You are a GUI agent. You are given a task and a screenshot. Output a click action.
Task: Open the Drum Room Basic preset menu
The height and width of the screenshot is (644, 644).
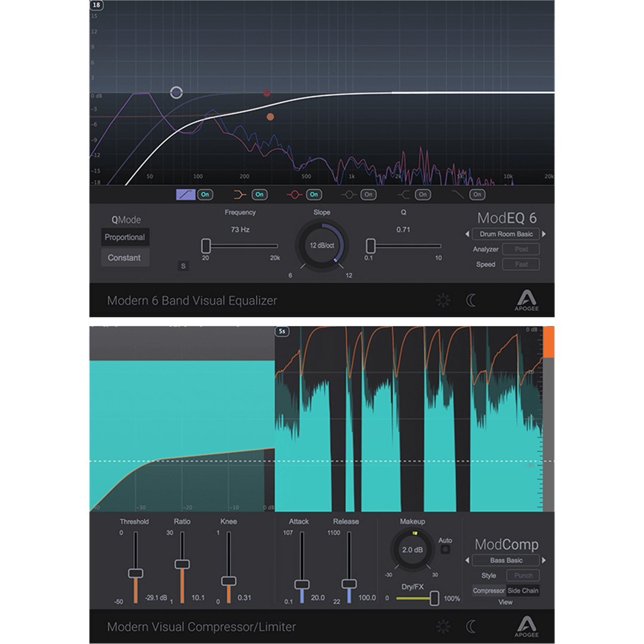coord(506,234)
